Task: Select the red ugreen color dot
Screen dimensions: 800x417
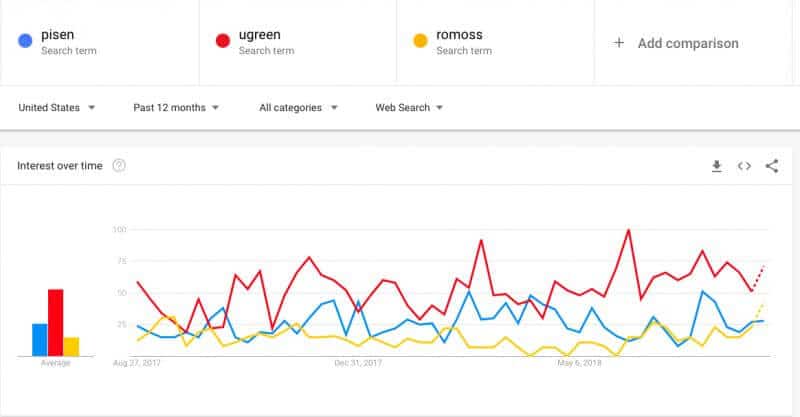Action: pos(222,40)
